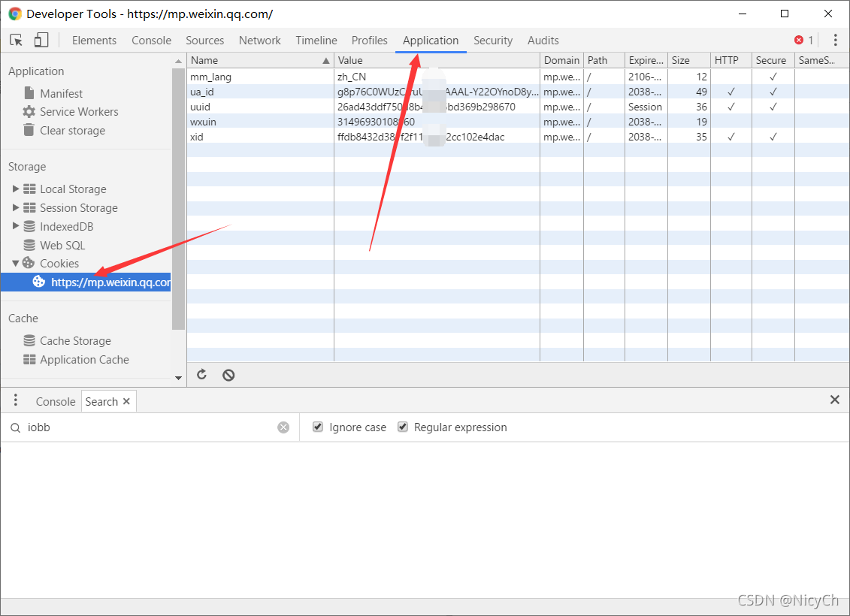This screenshot has width=850, height=616.
Task: Sort cookies by the Expires column header
Action: click(646, 60)
